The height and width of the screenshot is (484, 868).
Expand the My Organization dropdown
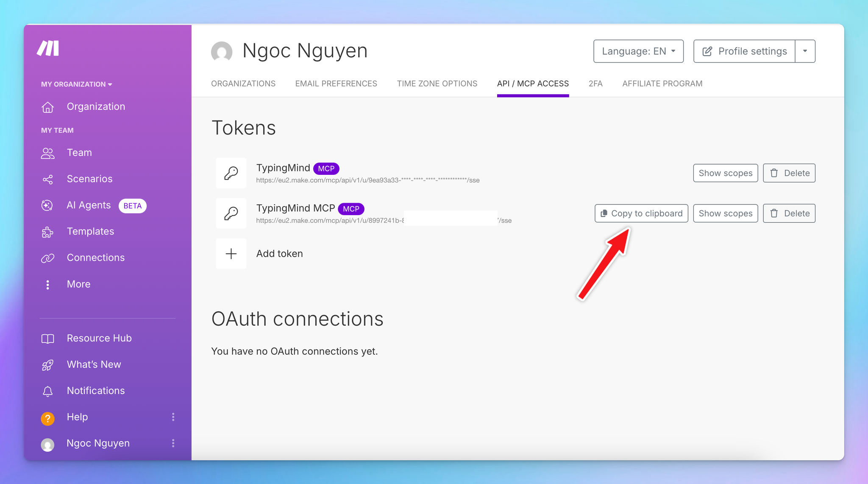77,84
